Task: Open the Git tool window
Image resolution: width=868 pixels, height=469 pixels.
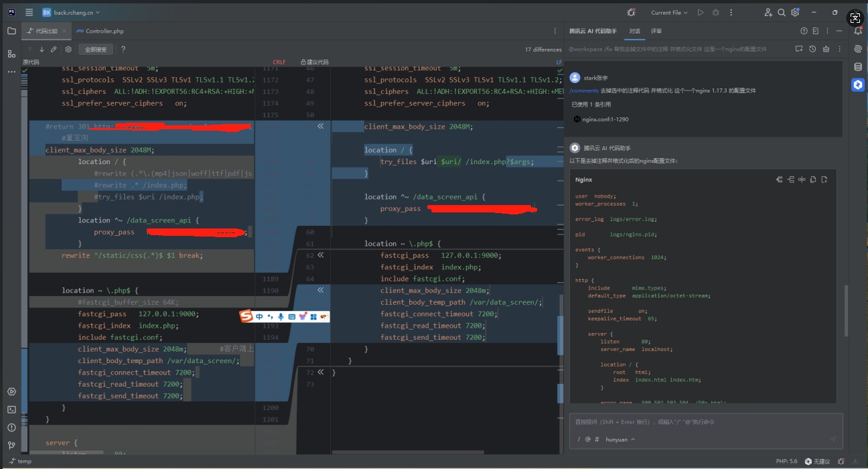Action: point(11,445)
